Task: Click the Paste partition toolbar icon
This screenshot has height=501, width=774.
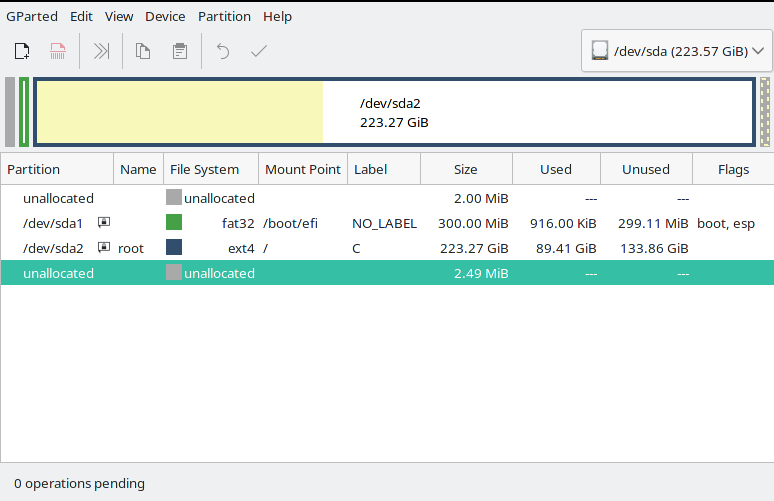Action: [x=179, y=51]
